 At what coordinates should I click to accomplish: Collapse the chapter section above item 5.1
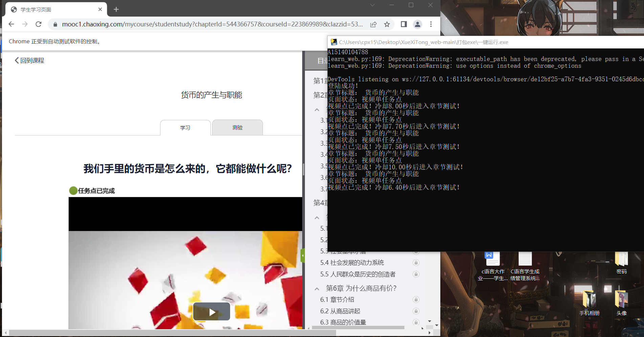tap(317, 217)
